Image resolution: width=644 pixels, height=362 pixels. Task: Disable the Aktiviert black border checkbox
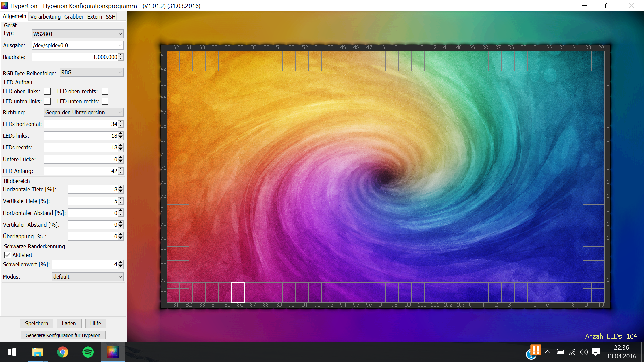8,255
